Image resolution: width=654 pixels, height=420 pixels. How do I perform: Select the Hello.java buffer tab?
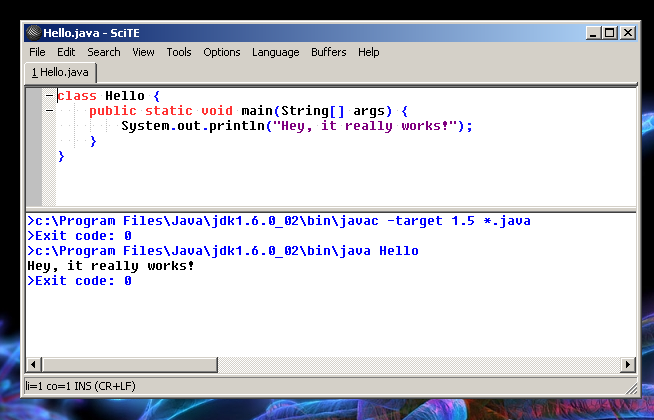point(60,73)
